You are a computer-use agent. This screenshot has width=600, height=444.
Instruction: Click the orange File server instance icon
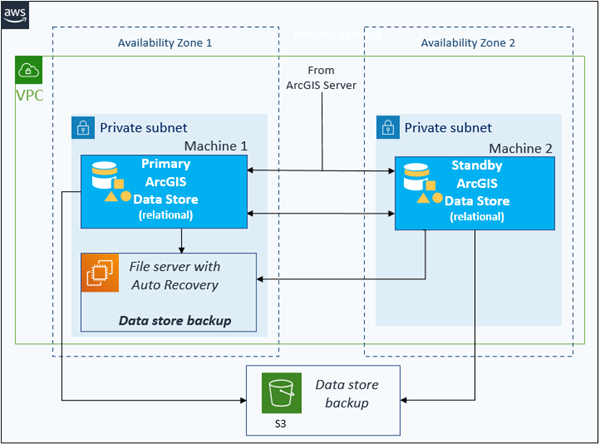pyautogui.click(x=101, y=273)
